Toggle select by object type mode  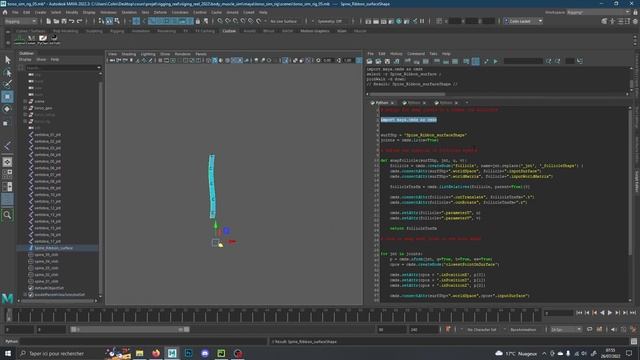[109, 21]
